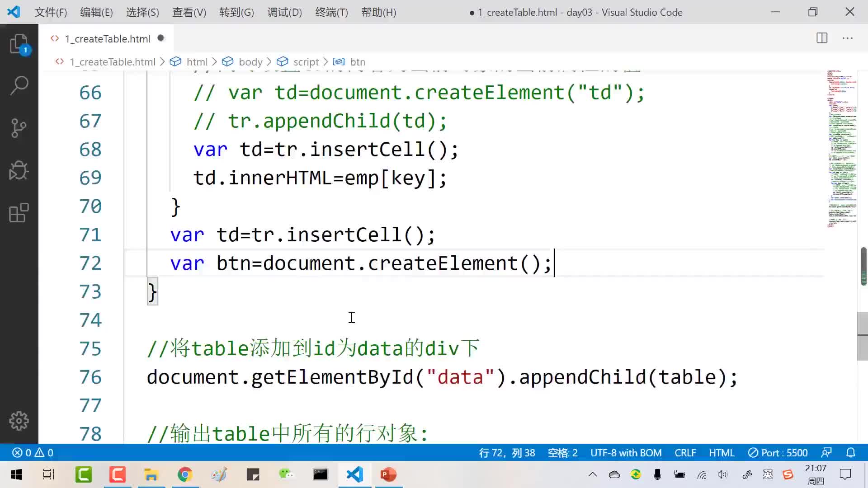Click the Windows Start button
Image resolution: width=868 pixels, height=488 pixels.
16,474
